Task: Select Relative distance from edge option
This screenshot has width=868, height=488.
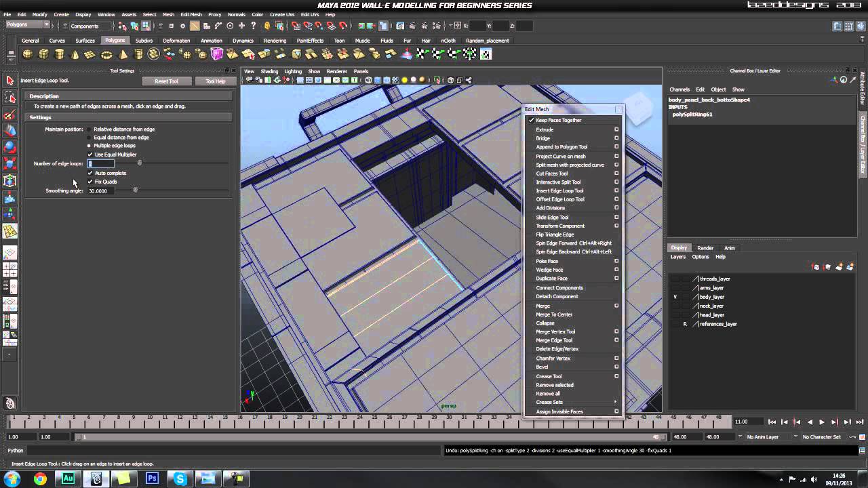Action: tap(89, 129)
